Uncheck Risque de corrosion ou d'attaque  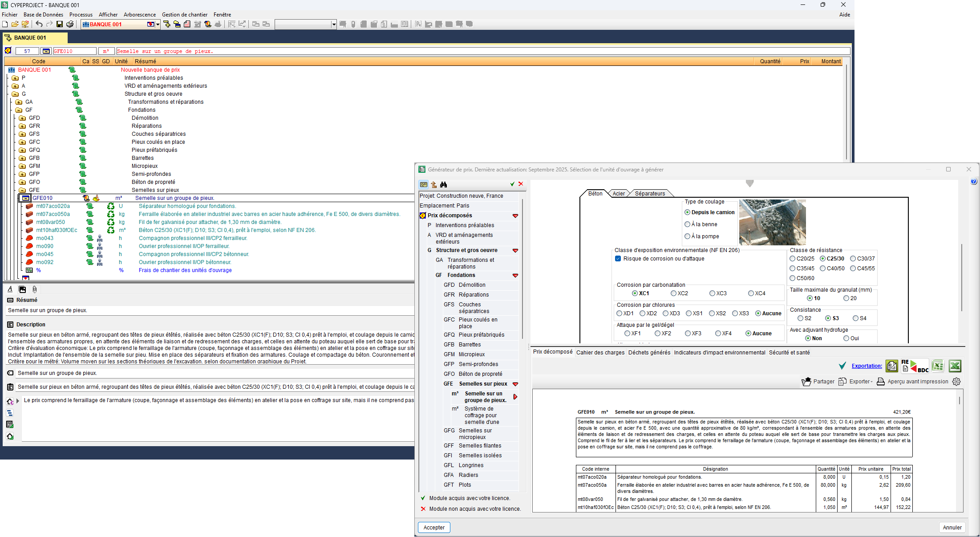coord(618,259)
